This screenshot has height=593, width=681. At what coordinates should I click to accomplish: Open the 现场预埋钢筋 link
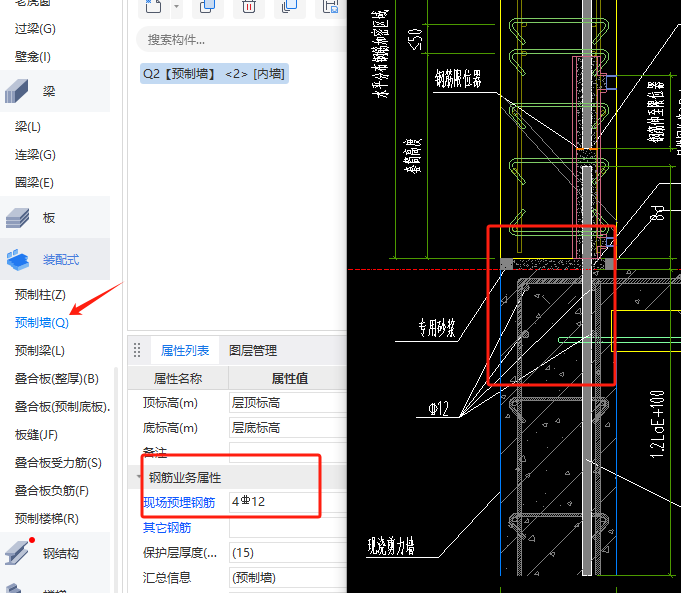point(179,502)
